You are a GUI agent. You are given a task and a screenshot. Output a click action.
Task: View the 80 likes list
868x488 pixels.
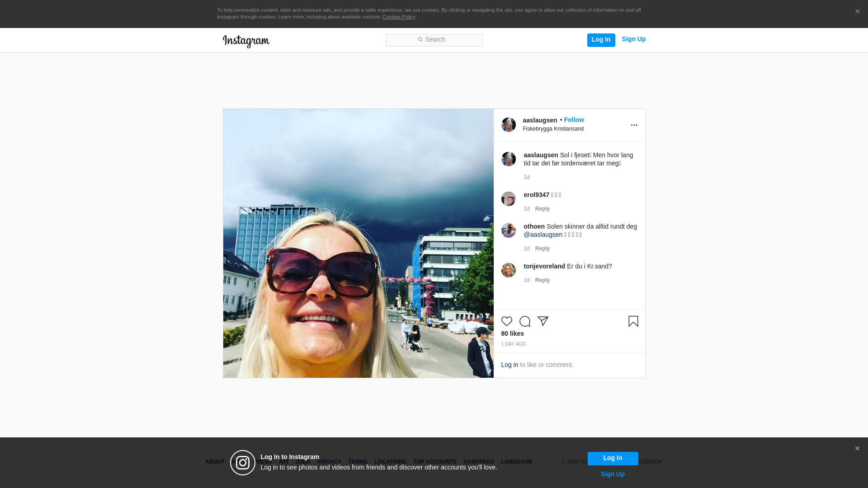click(x=512, y=333)
